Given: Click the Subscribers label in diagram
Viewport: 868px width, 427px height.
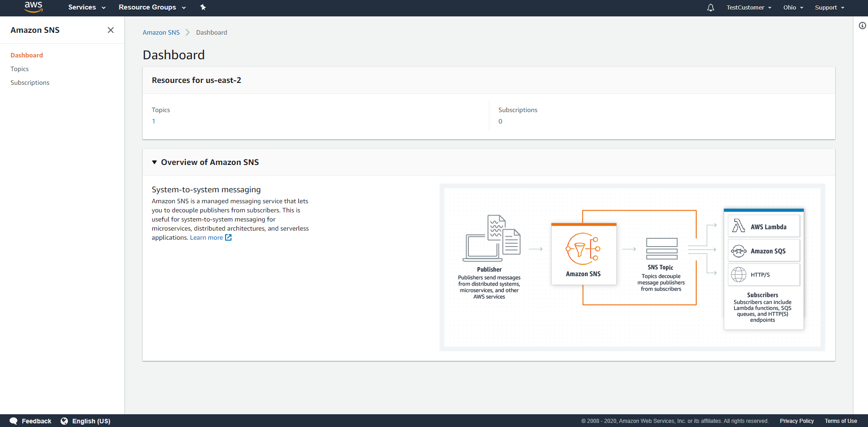Looking at the screenshot, I should click(x=762, y=295).
